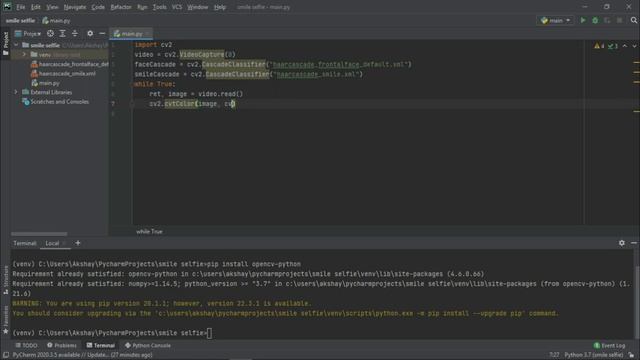Open the Structure side tool window

pos(5,280)
